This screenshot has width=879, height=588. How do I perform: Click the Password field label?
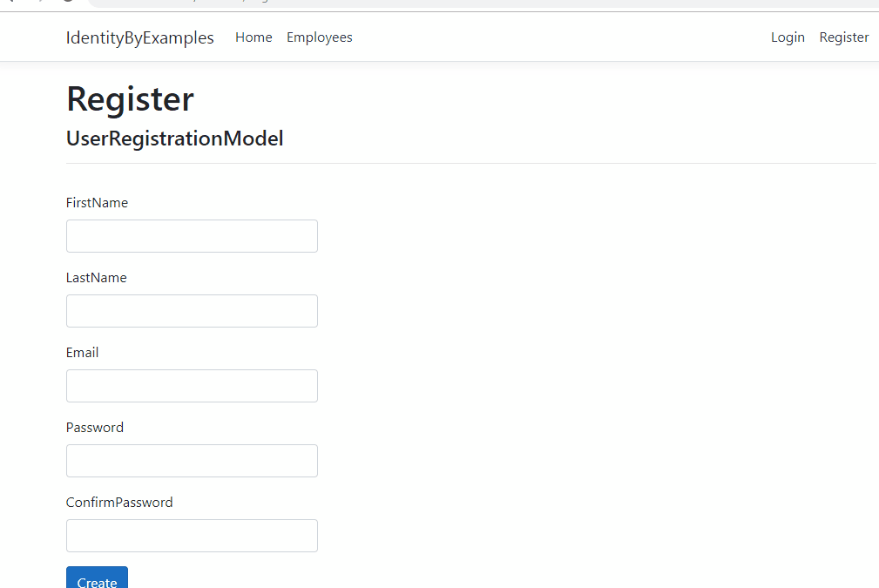(95, 428)
